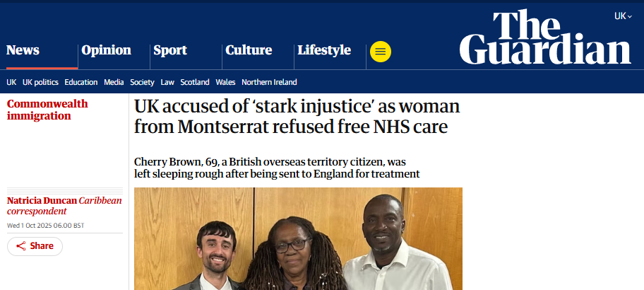The width and height of the screenshot is (644, 290).
Task: Open the Sport section
Action: (x=170, y=50)
